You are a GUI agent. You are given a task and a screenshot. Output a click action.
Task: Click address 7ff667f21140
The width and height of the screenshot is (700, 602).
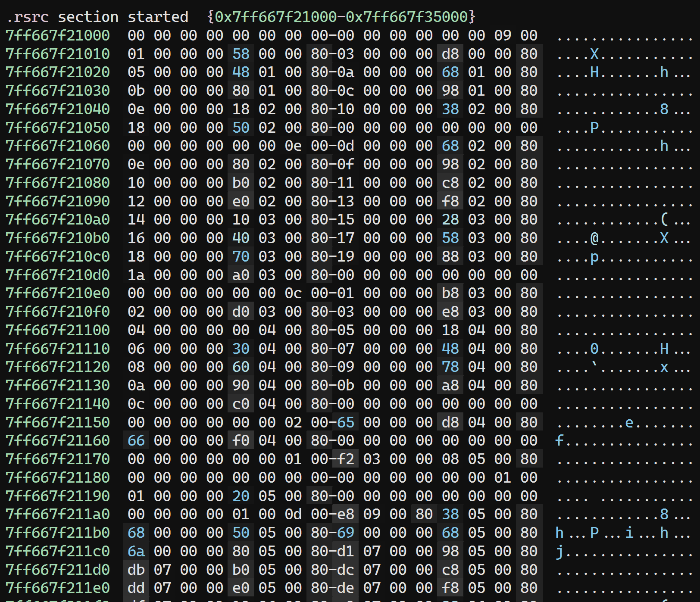(x=58, y=404)
